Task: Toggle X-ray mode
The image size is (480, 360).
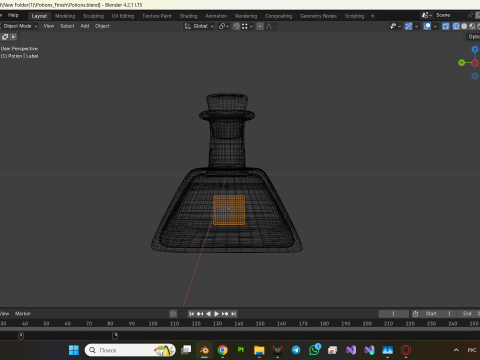Action: click(446, 26)
